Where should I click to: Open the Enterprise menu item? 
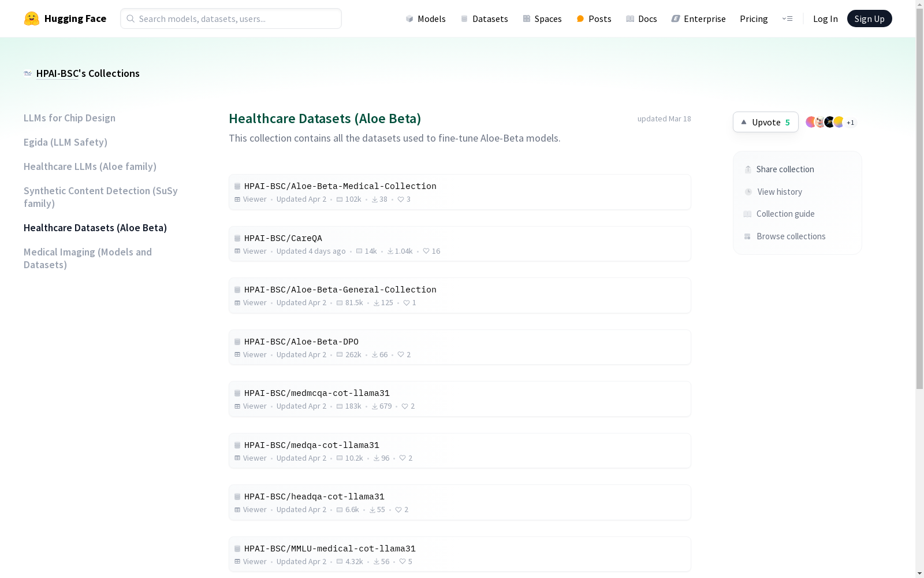coord(698,18)
